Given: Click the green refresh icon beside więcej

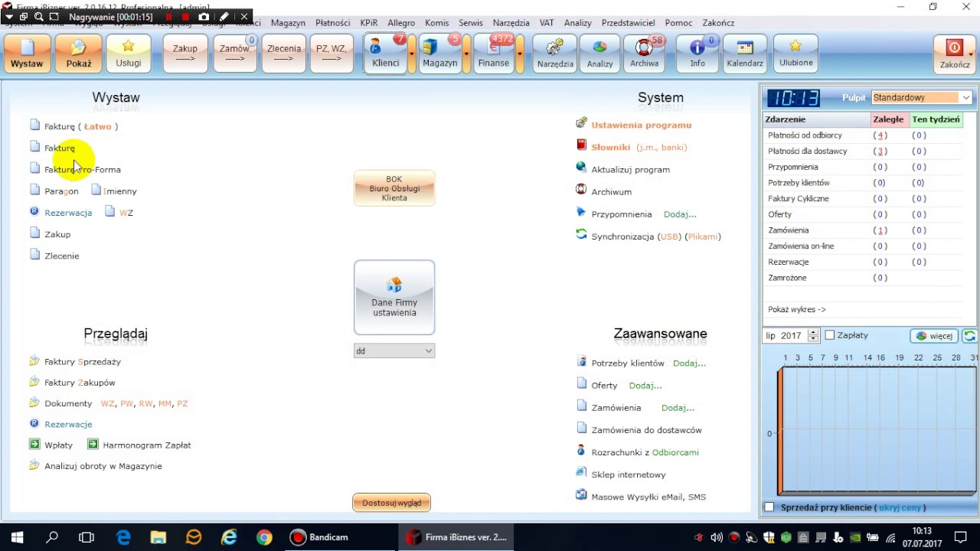Looking at the screenshot, I should click(969, 336).
